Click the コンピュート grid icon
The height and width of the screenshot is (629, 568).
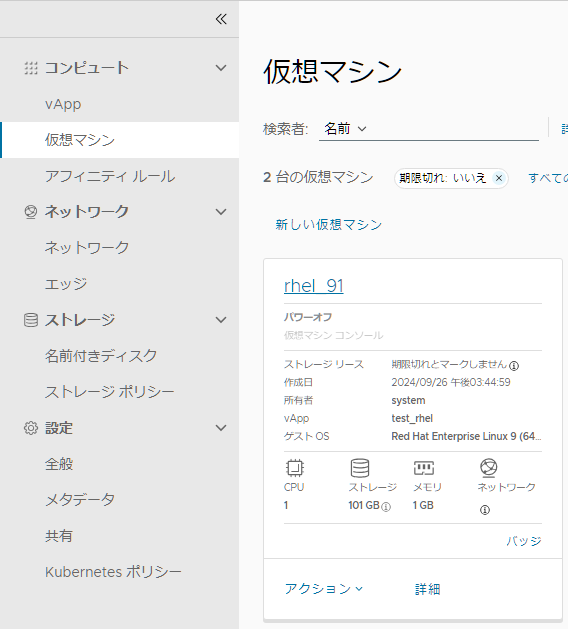pyautogui.click(x=31, y=68)
